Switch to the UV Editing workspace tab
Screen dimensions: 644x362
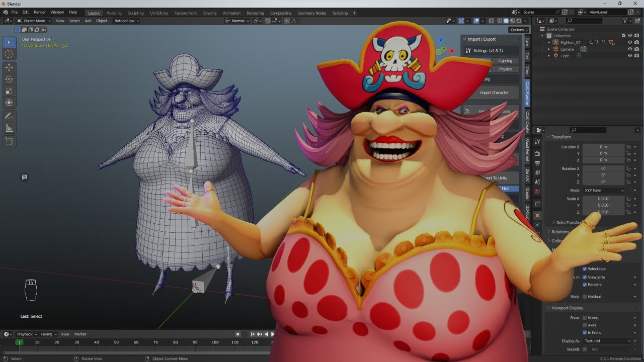(x=159, y=13)
